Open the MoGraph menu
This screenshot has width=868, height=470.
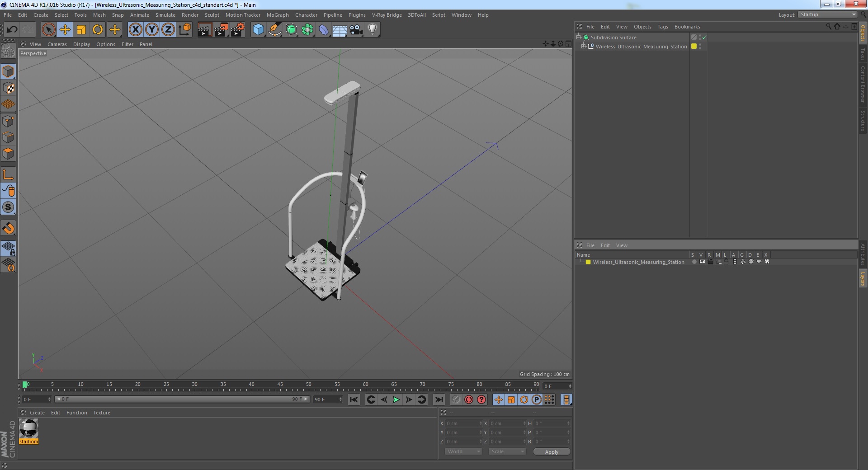(x=278, y=15)
